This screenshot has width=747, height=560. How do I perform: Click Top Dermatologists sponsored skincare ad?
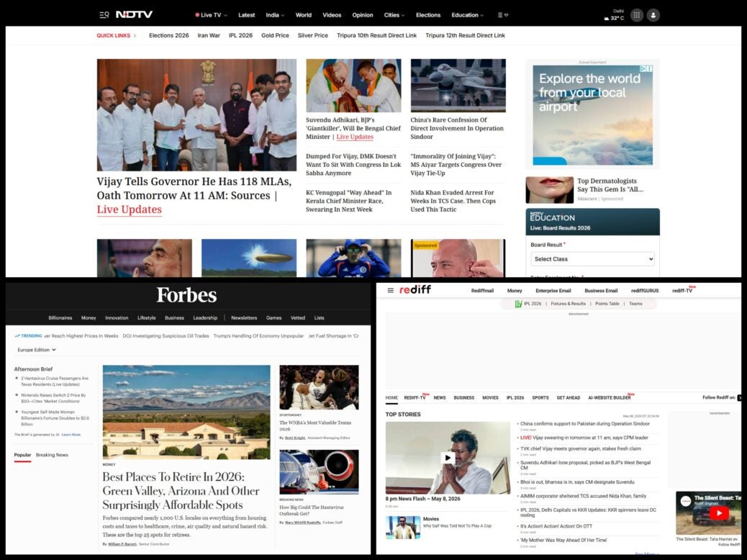(x=592, y=190)
